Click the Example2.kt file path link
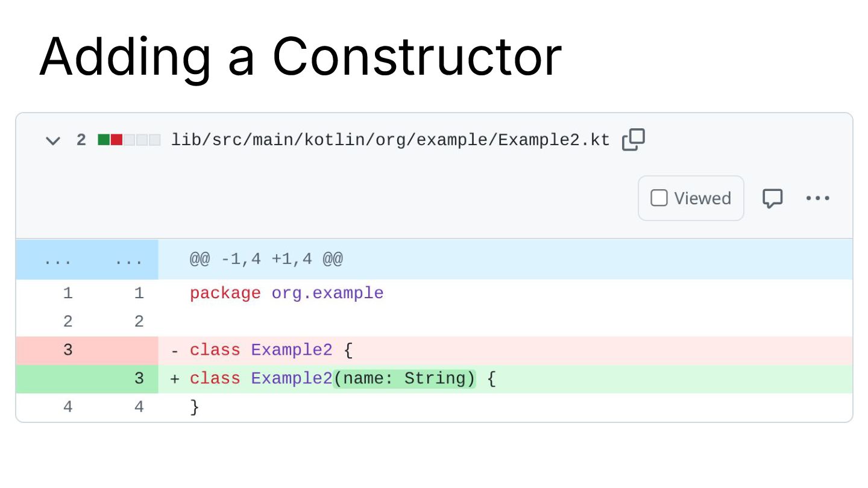 pyautogui.click(x=390, y=140)
